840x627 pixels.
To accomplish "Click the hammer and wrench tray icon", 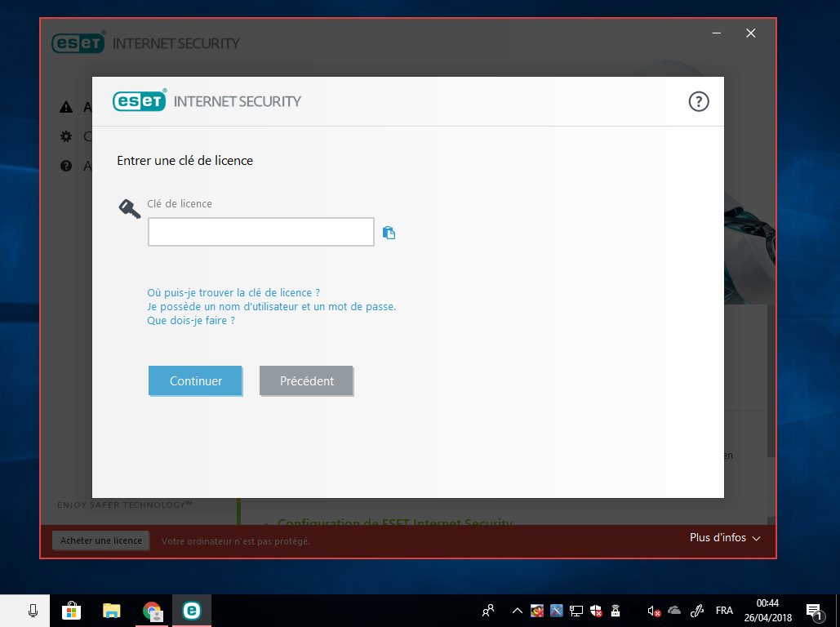I will click(557, 611).
